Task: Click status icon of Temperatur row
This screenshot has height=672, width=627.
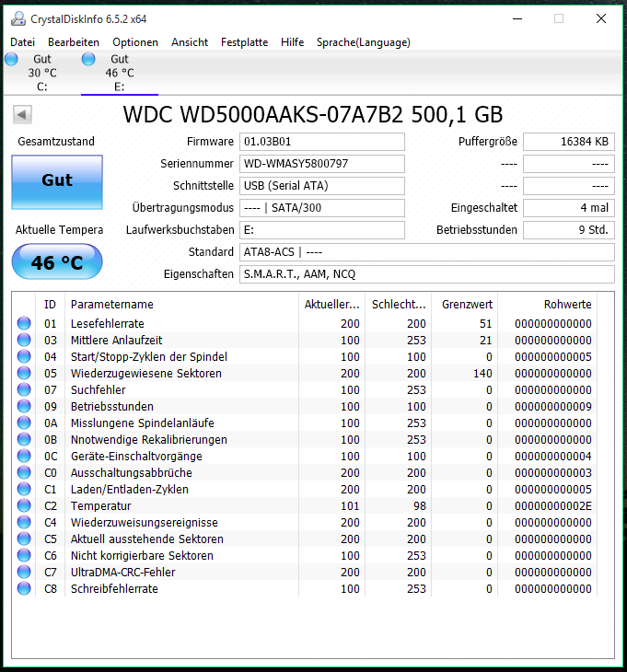Action: point(24,505)
